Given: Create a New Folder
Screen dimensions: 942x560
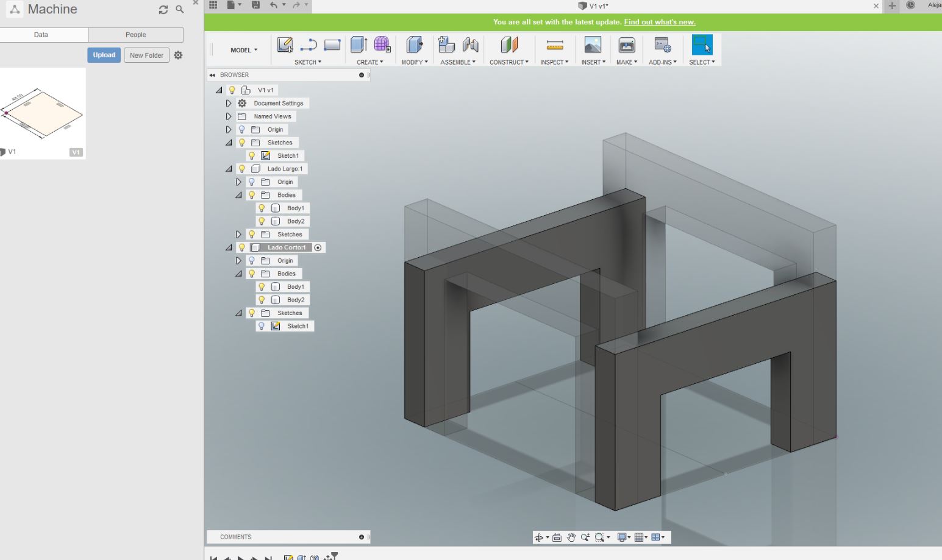Looking at the screenshot, I should click(x=146, y=55).
